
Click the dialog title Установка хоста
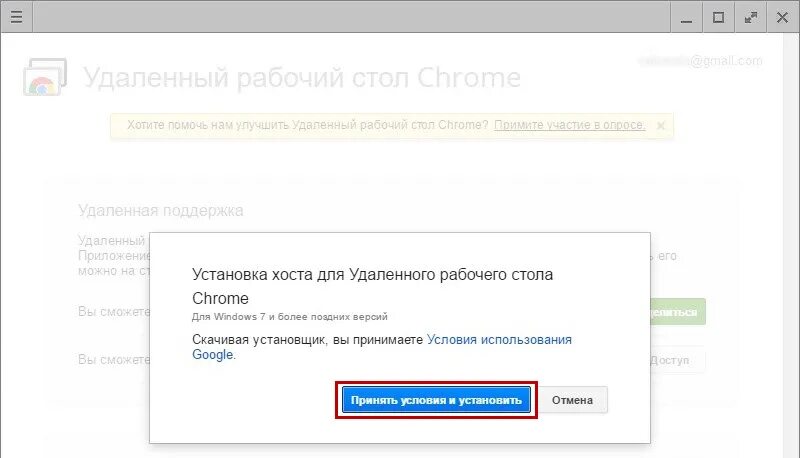pos(372,286)
